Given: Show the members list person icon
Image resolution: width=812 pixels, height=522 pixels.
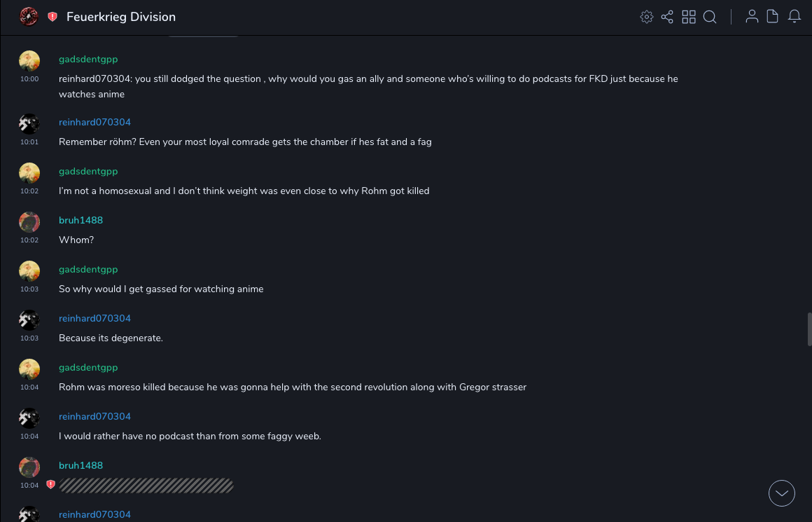Looking at the screenshot, I should (x=752, y=17).
